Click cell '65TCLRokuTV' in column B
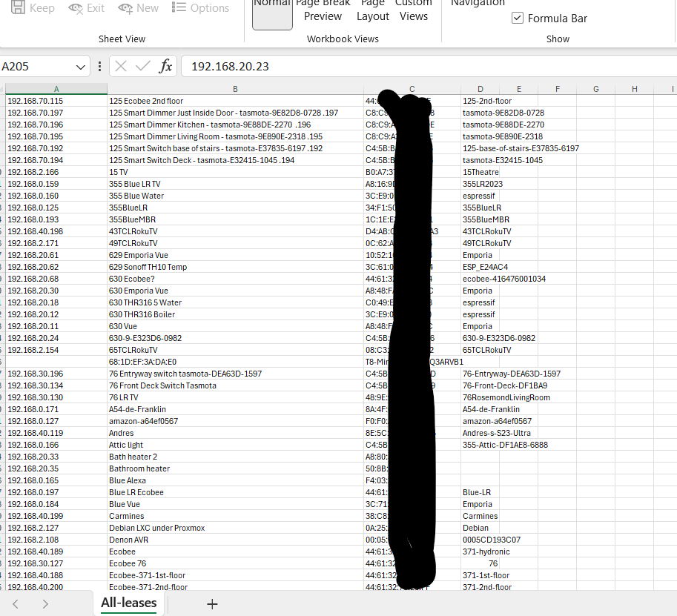This screenshot has width=677, height=616. [x=235, y=350]
